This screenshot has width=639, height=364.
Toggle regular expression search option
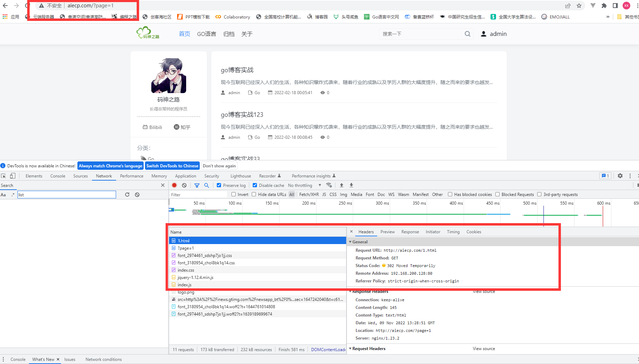click(13, 195)
